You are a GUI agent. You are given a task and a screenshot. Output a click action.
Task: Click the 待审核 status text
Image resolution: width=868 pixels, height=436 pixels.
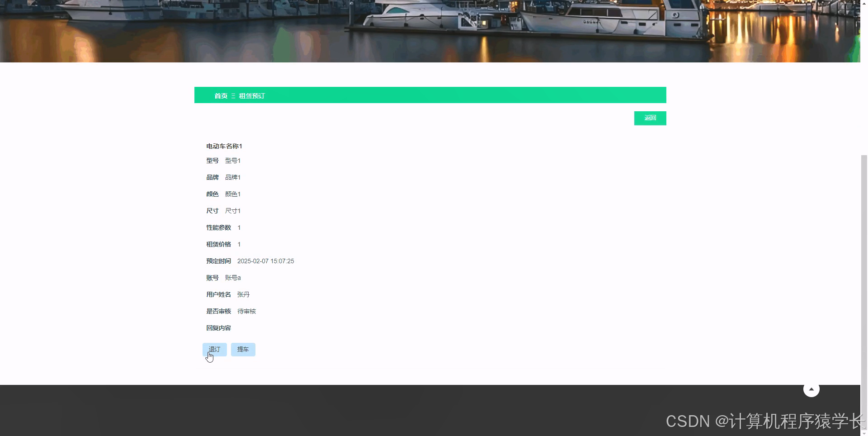coord(246,311)
